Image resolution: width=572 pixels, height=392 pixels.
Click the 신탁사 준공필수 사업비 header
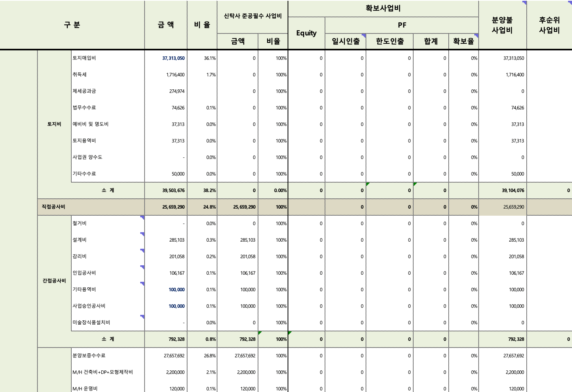tap(253, 16)
